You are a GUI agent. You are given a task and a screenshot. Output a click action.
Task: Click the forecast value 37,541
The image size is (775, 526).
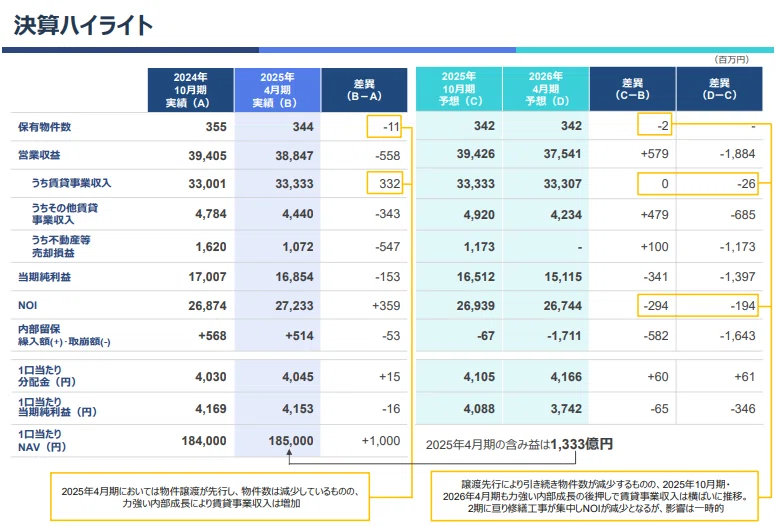click(562, 154)
